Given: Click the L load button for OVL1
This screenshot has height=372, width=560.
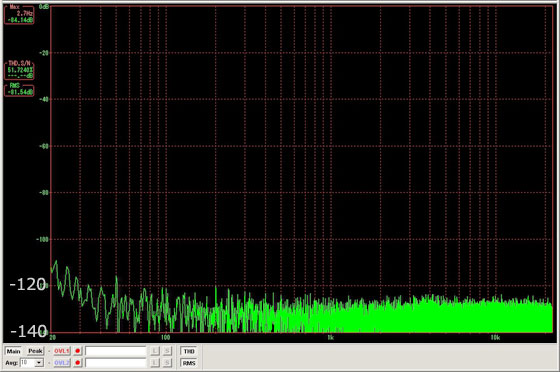Looking at the screenshot, I should (x=155, y=351).
